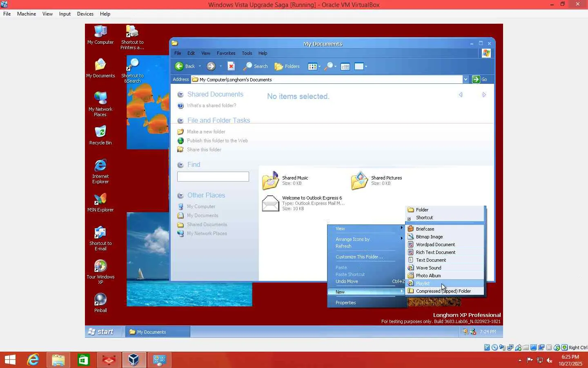The height and width of the screenshot is (368, 588).
Task: Click the guest start button
Action: coord(101,332)
